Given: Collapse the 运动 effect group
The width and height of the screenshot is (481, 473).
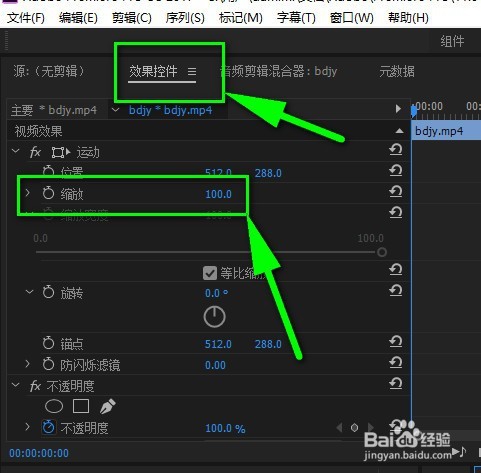Looking at the screenshot, I should 15,151.
